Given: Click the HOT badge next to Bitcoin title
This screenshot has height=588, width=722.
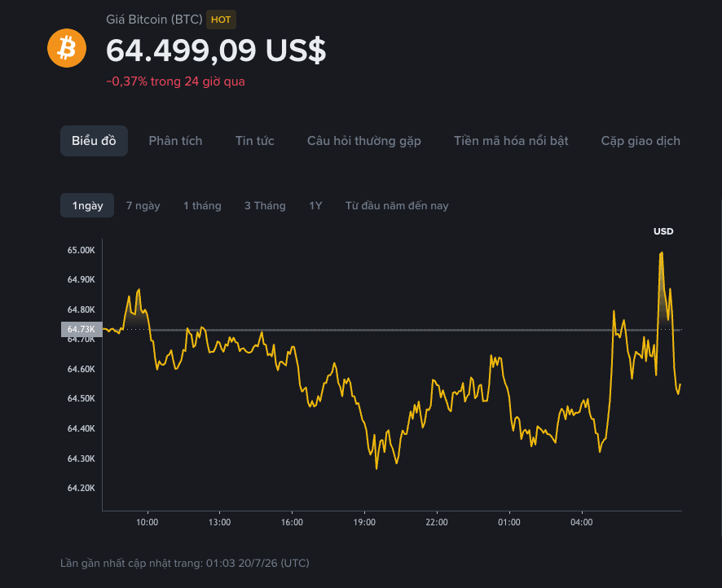Looking at the screenshot, I should 221,20.
